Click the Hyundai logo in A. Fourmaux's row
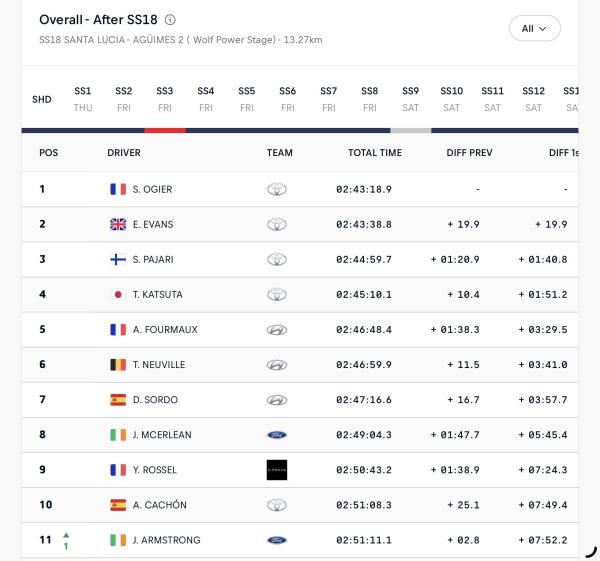Viewport: 600px width, 561px height. 277,329
